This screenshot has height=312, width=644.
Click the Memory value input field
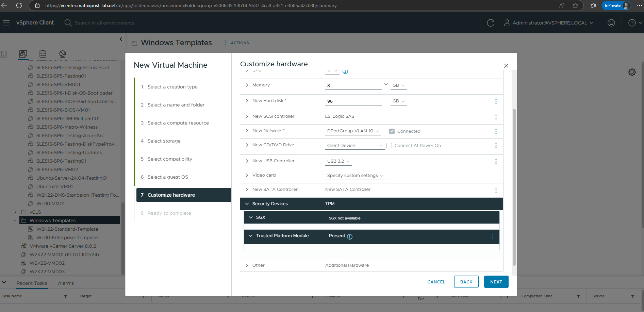point(353,85)
